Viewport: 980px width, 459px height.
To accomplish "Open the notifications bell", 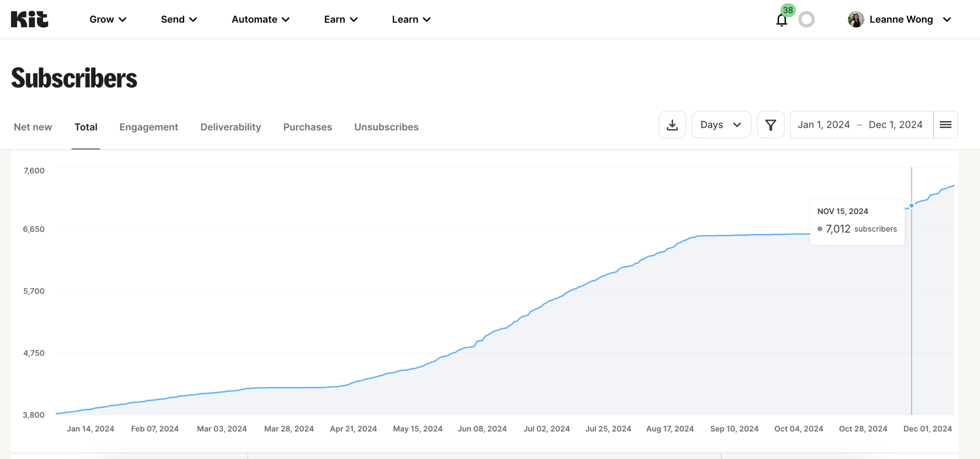I will click(x=781, y=20).
